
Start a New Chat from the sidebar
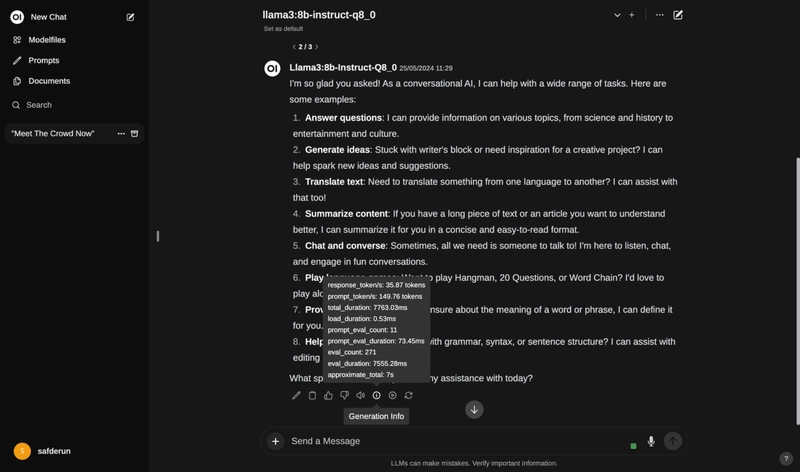48,17
